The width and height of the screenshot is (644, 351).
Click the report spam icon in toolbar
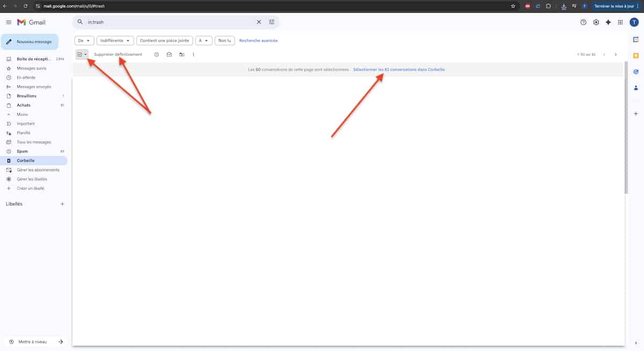point(157,54)
